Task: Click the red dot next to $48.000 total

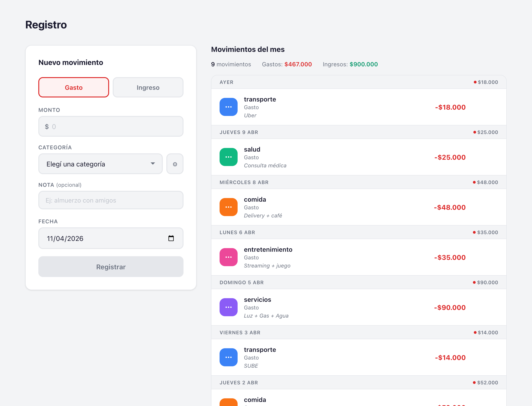Action: pyautogui.click(x=474, y=182)
